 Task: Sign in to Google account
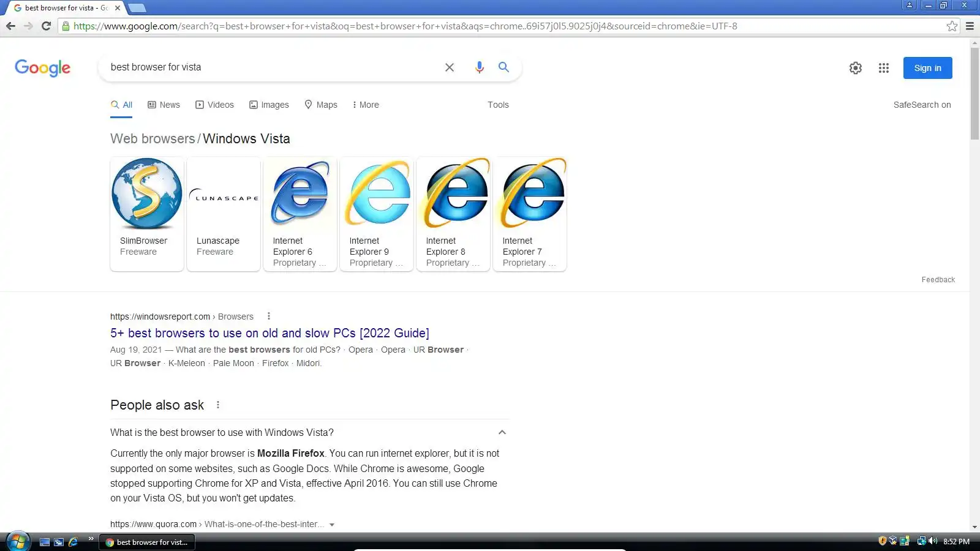tap(927, 68)
